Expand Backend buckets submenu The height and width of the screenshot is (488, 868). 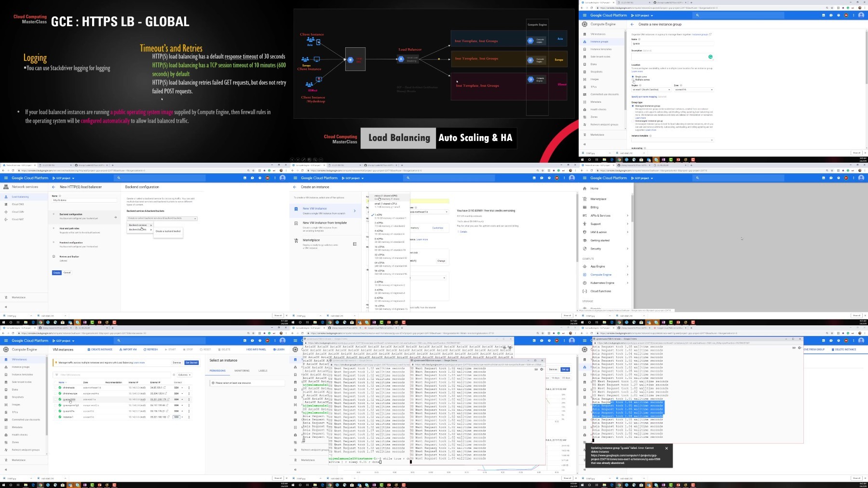coord(140,229)
